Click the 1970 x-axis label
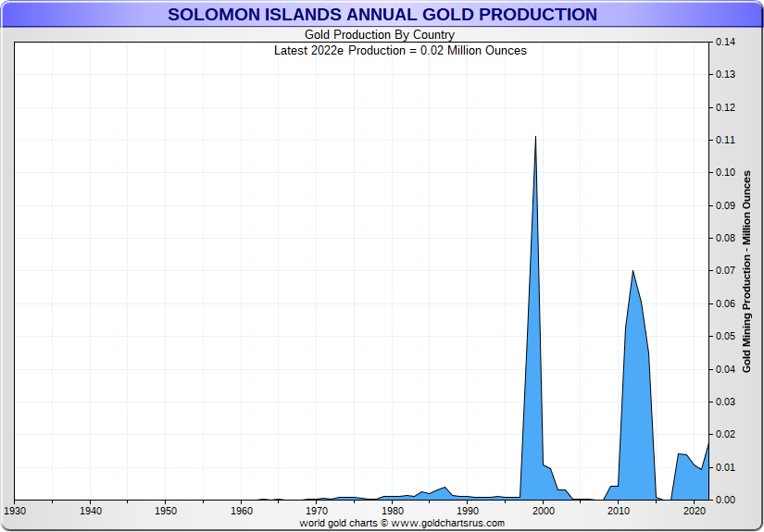The width and height of the screenshot is (764, 532). click(317, 511)
